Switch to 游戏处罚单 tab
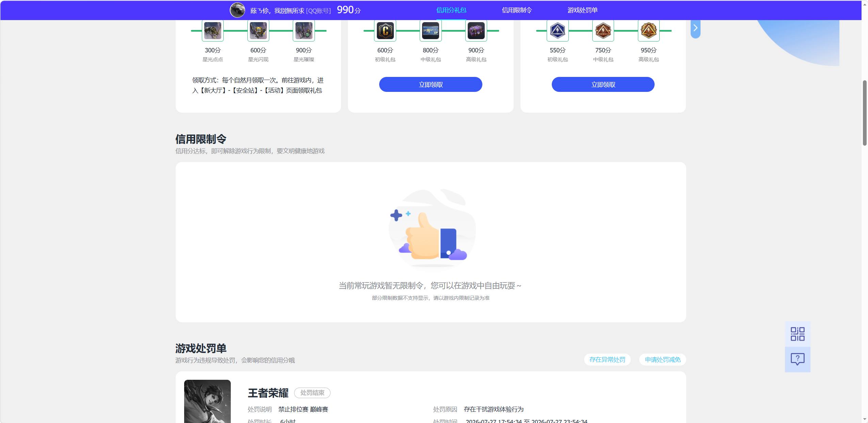This screenshot has width=868, height=423. 582,10
